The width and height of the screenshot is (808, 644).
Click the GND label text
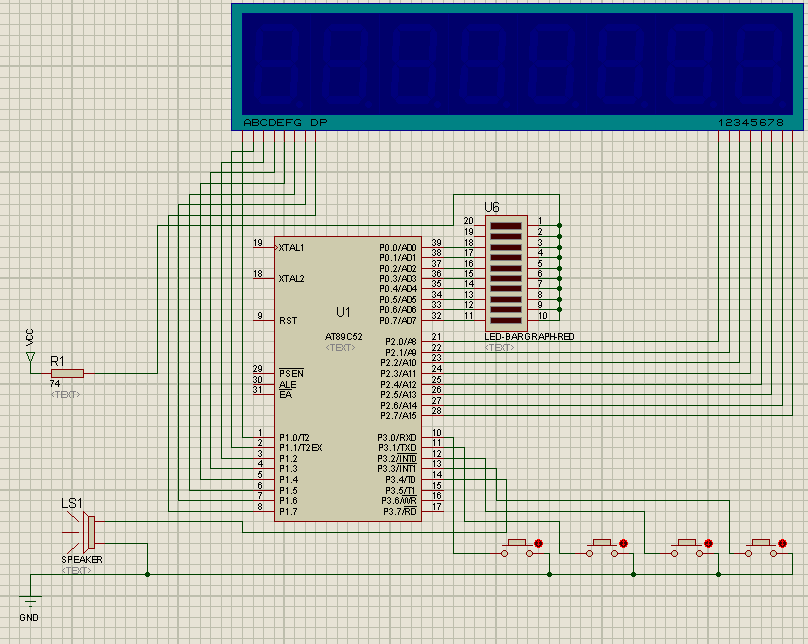tap(29, 617)
